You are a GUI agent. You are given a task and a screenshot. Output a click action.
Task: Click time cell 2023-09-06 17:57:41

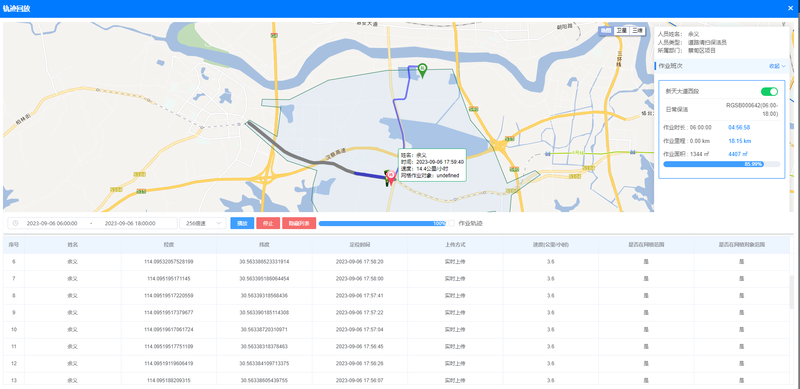pyautogui.click(x=360, y=296)
